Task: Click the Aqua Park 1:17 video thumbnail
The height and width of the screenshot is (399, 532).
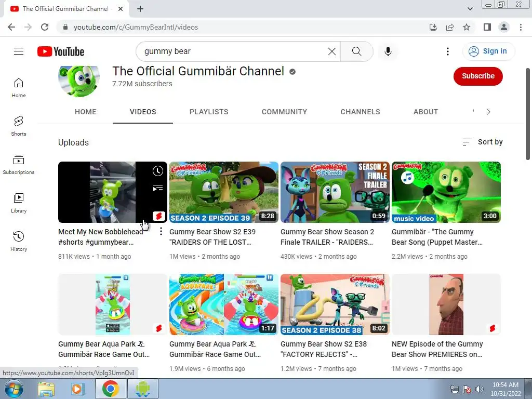Action: click(224, 304)
